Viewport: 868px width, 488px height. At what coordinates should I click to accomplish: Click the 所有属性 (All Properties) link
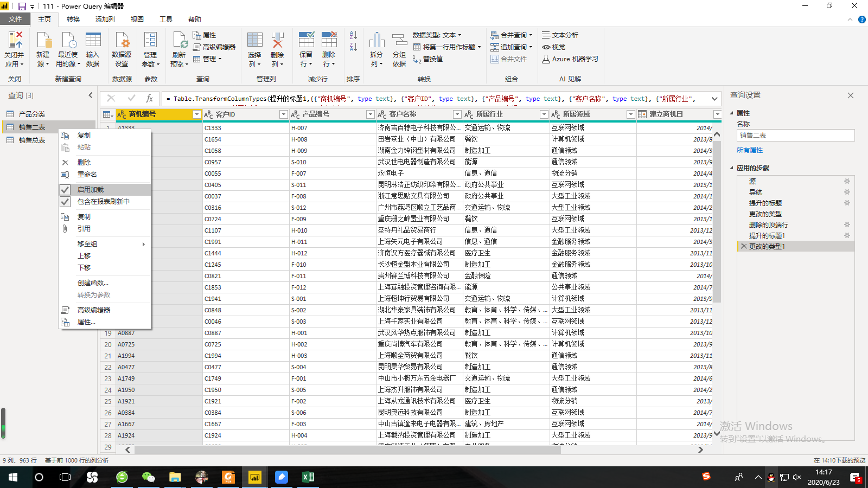tap(749, 150)
